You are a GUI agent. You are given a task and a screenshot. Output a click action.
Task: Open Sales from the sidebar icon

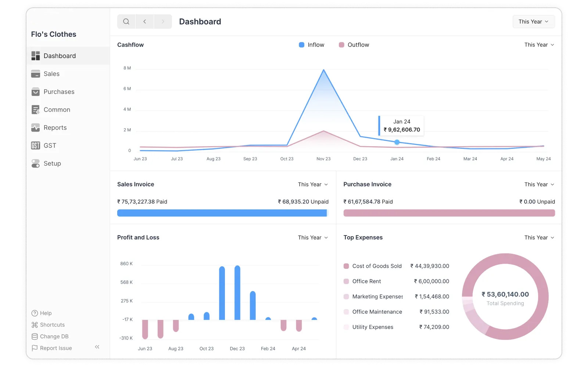(x=36, y=74)
